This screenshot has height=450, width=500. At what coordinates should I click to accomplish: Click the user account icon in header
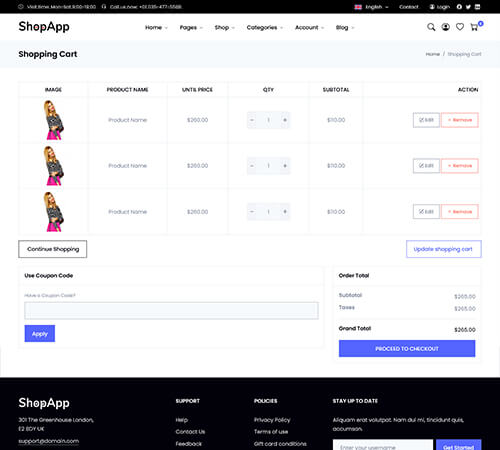point(445,27)
